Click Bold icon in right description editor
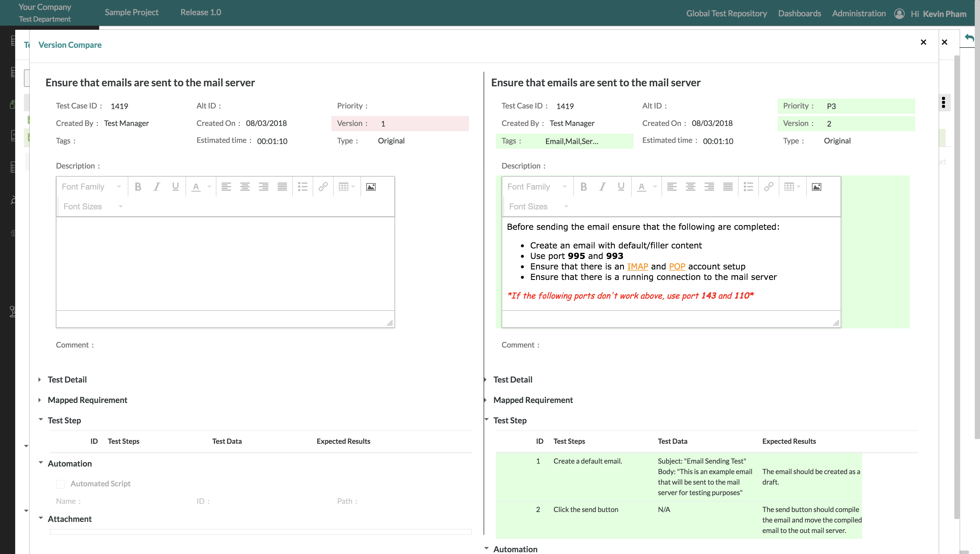 point(584,187)
